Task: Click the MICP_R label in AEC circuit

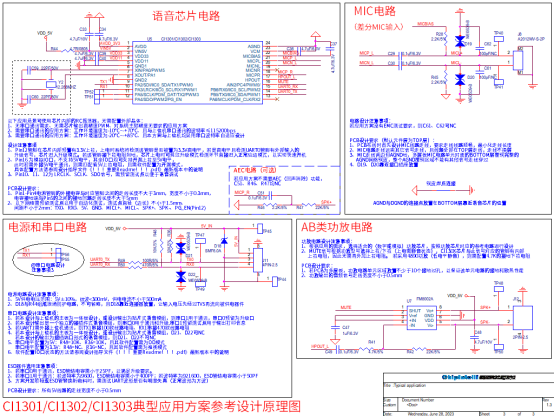Action: 242,192
